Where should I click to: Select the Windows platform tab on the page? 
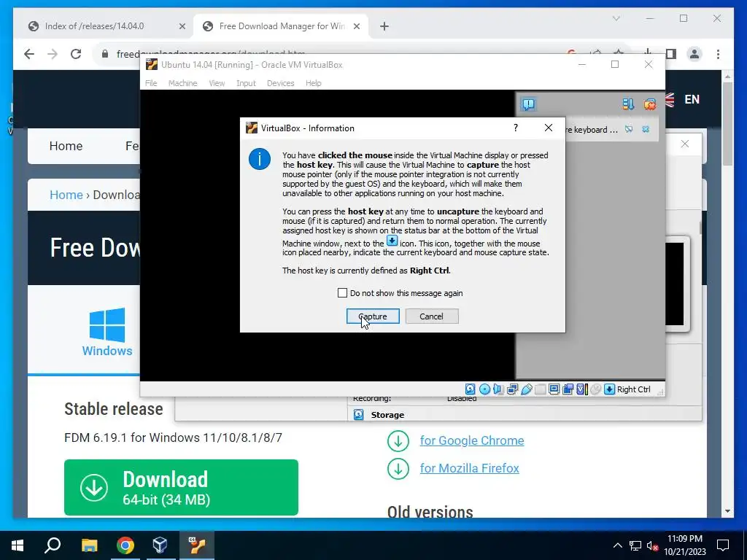point(107,332)
